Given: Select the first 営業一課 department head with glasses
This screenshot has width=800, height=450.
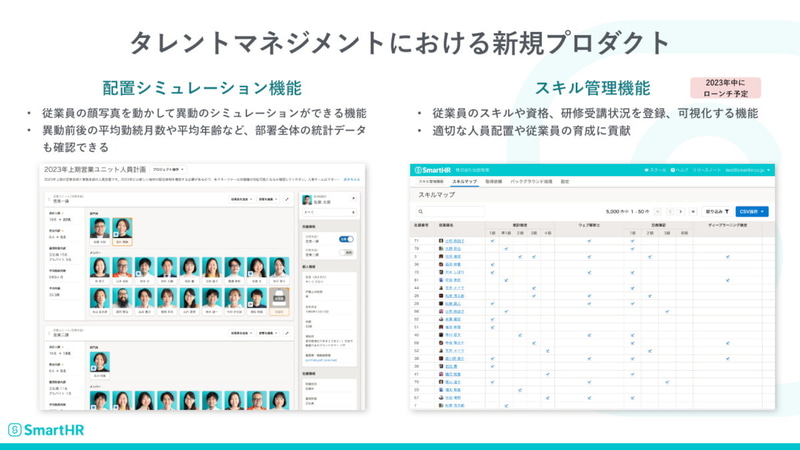Looking at the screenshot, I should click(x=99, y=231).
